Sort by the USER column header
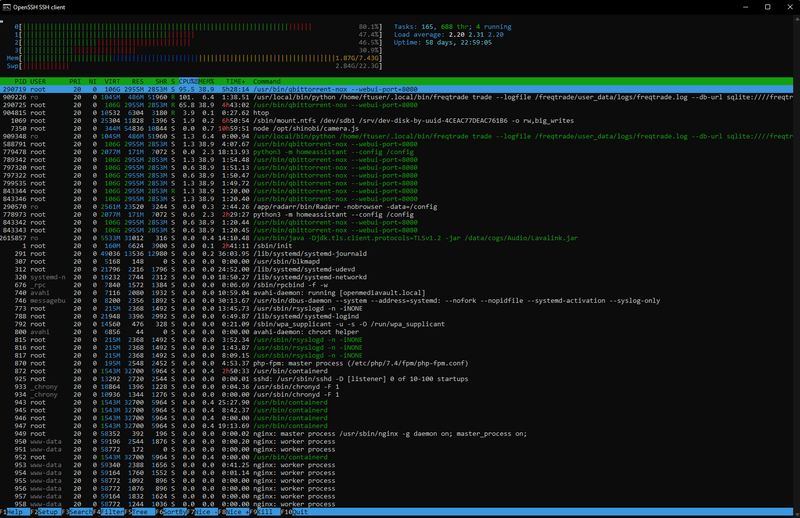This screenshot has height=518, width=800. point(38,82)
